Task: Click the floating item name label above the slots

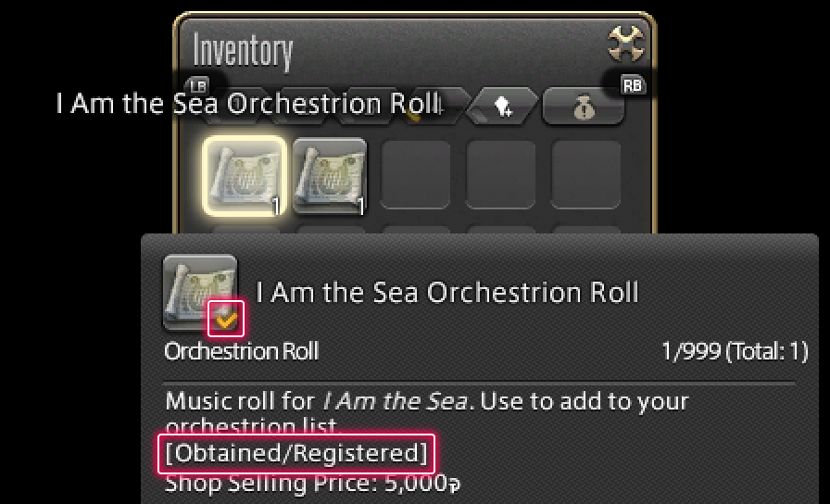Action: [248, 103]
